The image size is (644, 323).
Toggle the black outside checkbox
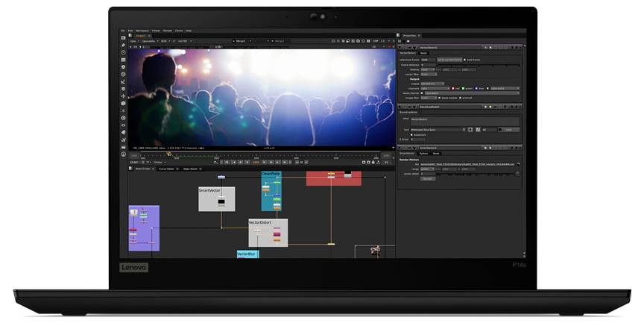click(x=440, y=98)
